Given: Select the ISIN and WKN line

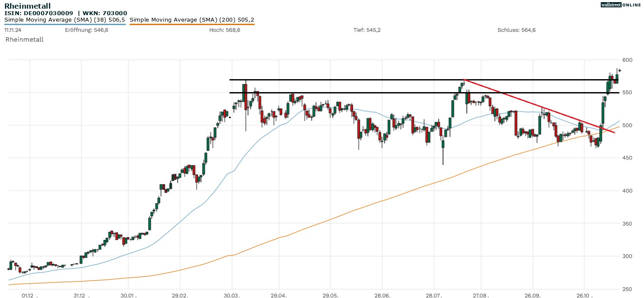Looking at the screenshot, I should tap(66, 13).
